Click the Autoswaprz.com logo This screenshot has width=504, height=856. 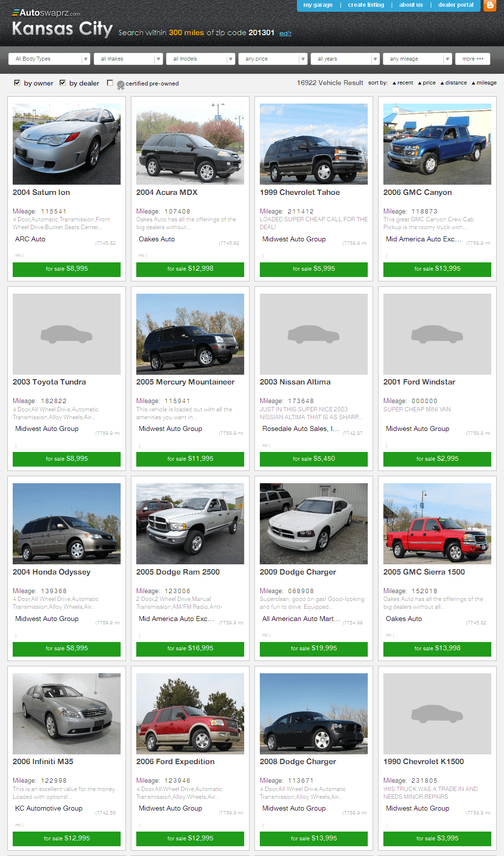point(46,13)
